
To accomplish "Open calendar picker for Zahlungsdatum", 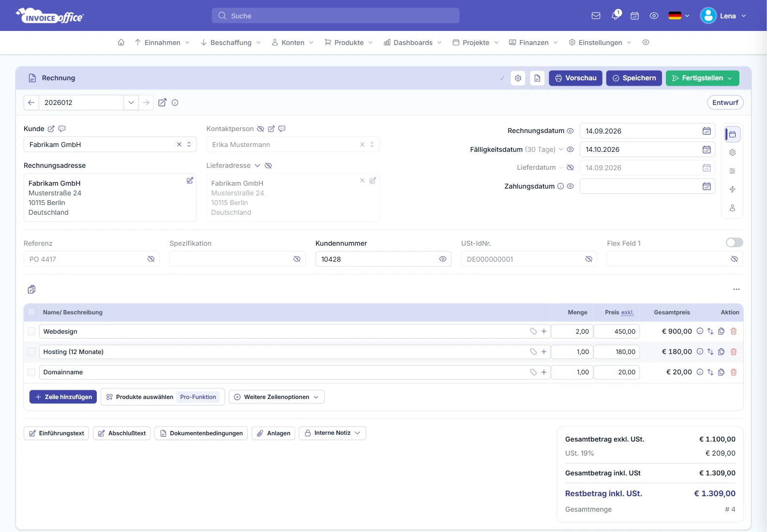I will point(707,186).
